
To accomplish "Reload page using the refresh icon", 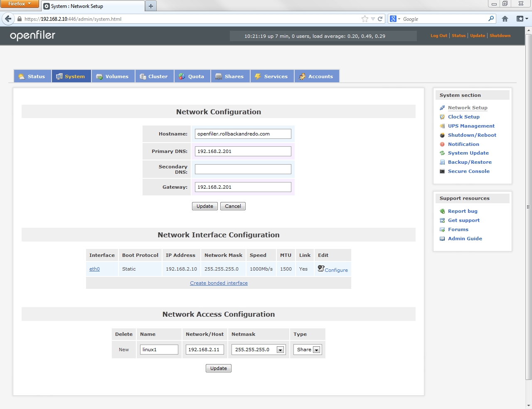I will [380, 19].
